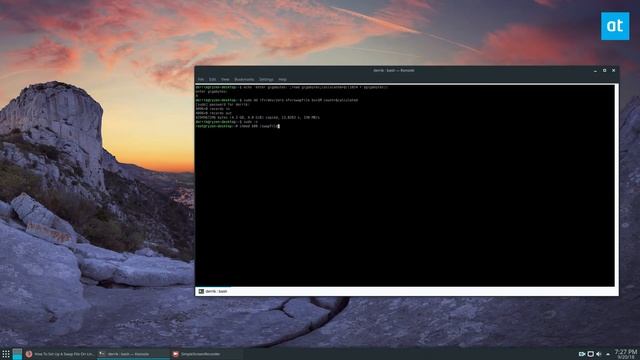Open the File menu in Konsole
Screen dimensions: 640x360
tap(201, 80)
